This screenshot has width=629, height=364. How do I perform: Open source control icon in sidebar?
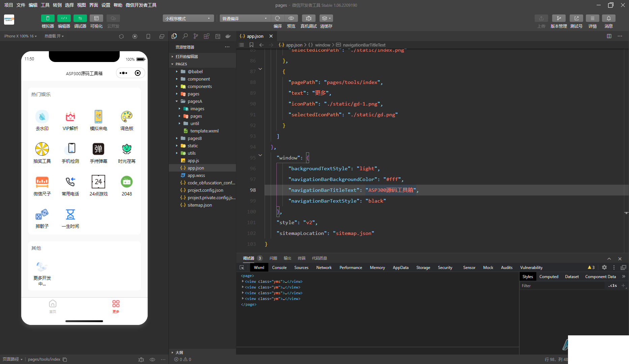196,36
